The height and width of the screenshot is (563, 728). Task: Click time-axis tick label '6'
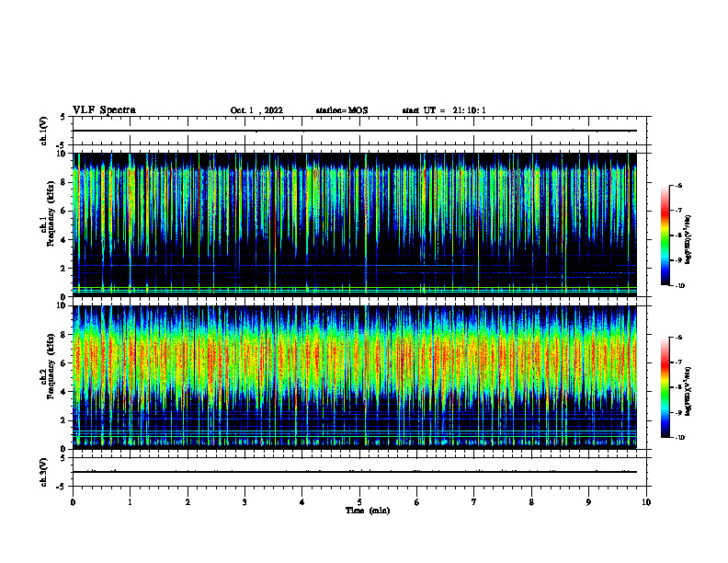click(x=417, y=502)
